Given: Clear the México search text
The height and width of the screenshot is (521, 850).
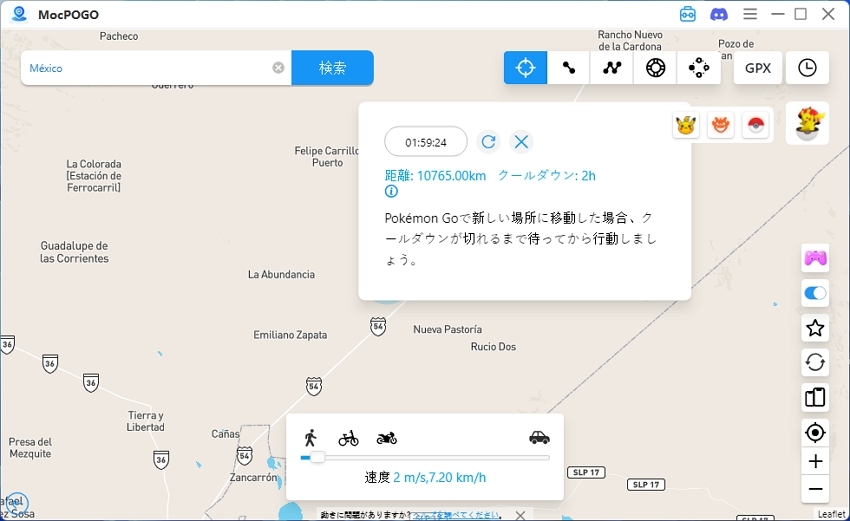Looking at the screenshot, I should click(x=278, y=68).
